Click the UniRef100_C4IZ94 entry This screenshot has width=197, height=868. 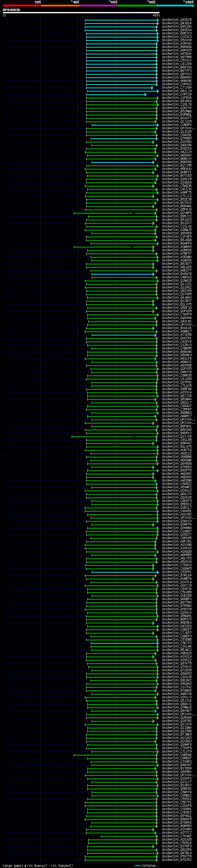point(177,64)
